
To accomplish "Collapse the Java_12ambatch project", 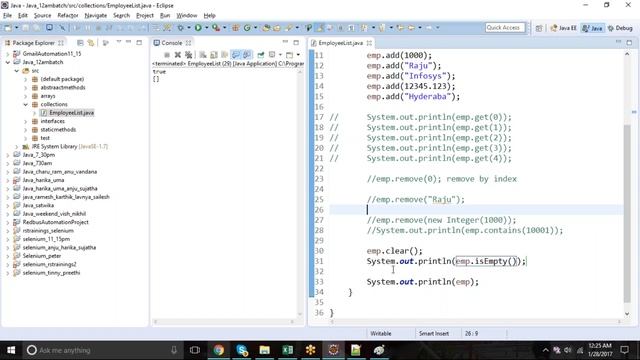I will [7, 62].
